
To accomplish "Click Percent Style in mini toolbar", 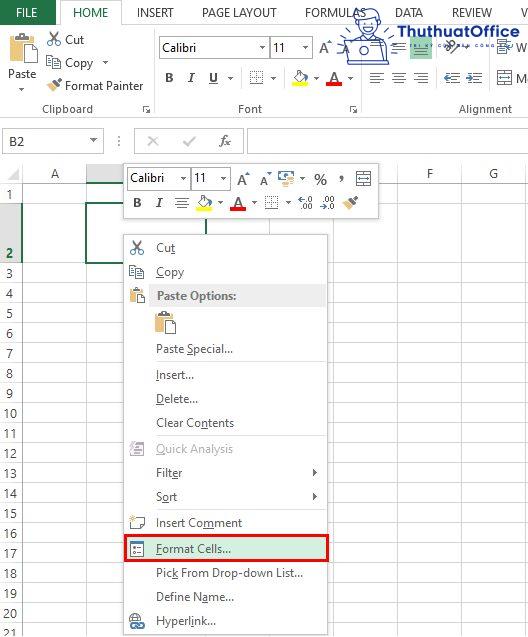I will (x=320, y=179).
